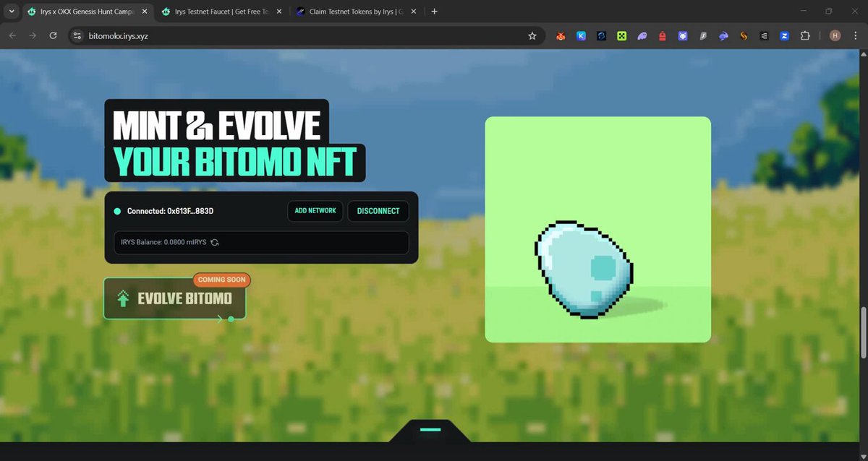The width and height of the screenshot is (868, 461).
Task: Open the purple Phantom ghost extension
Action: pyautogui.click(x=642, y=35)
